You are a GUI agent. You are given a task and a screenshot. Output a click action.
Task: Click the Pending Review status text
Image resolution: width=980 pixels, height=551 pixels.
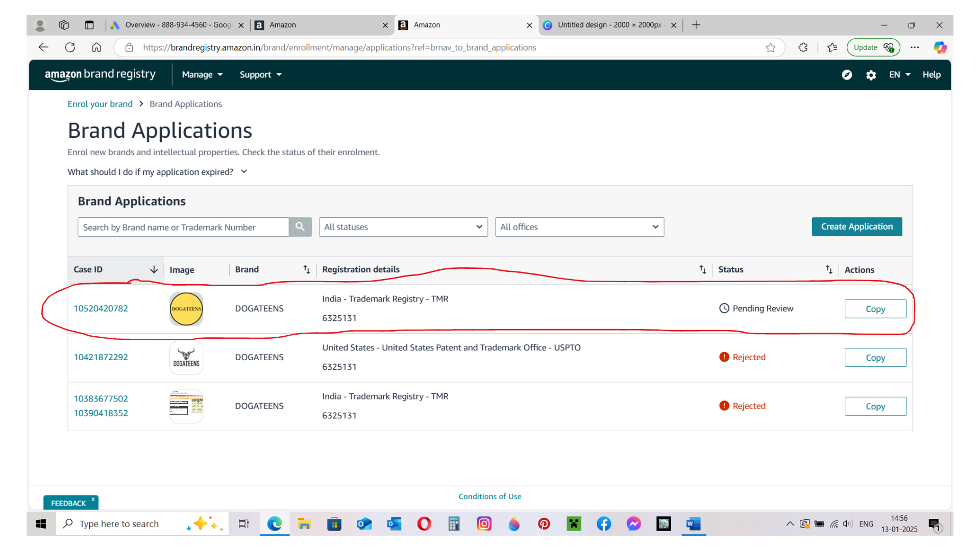[763, 308]
